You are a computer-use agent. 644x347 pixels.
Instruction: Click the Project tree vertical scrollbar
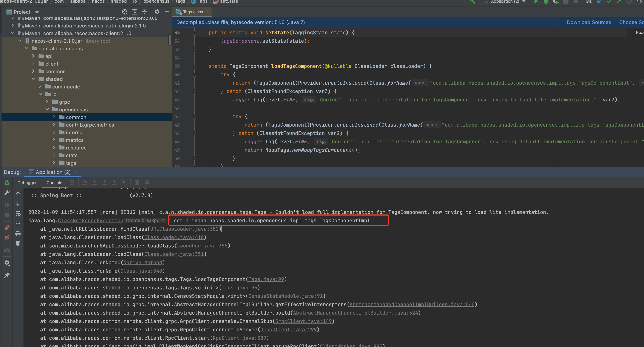tap(170, 40)
